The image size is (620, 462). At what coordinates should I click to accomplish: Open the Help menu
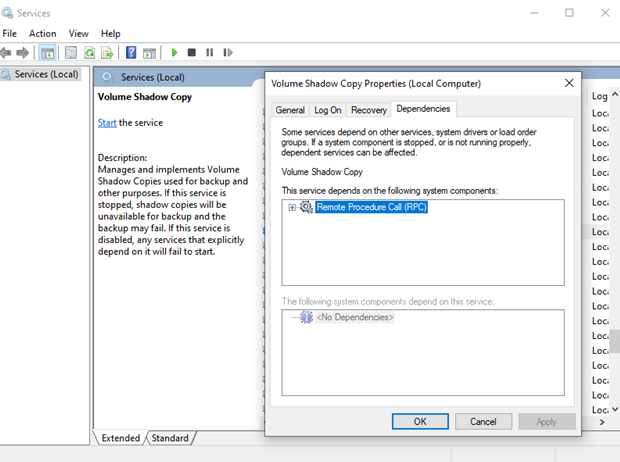pyautogui.click(x=110, y=34)
